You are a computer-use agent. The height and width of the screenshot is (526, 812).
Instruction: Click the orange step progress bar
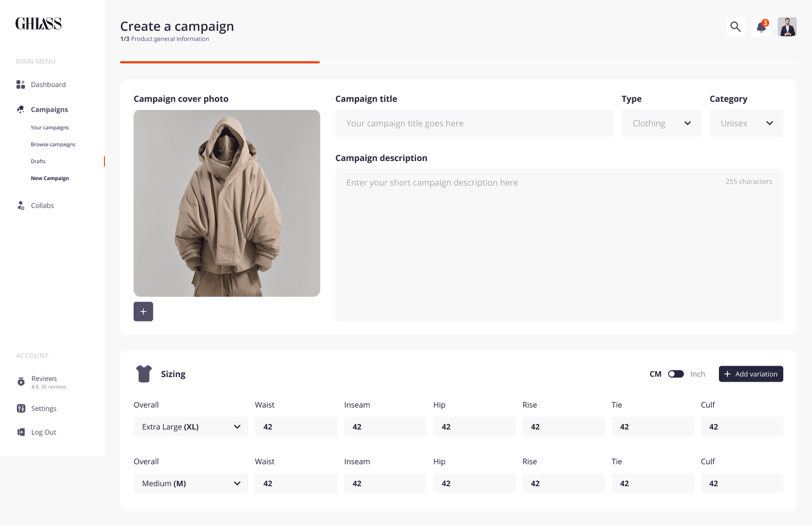click(x=219, y=62)
